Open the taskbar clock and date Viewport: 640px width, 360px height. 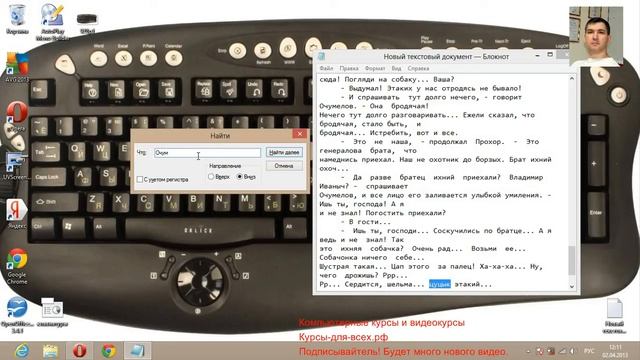point(616,351)
